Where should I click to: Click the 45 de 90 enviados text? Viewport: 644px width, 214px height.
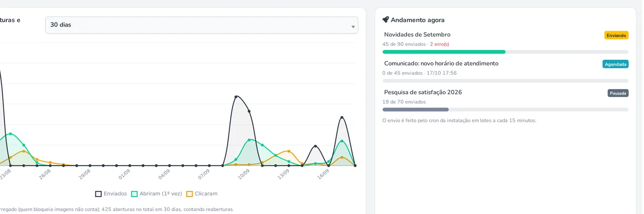(x=404, y=45)
